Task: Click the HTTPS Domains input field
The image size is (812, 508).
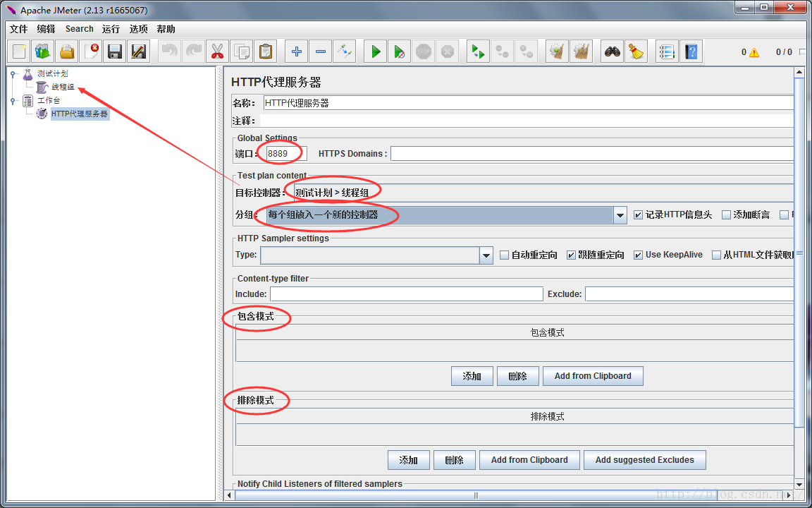Action: click(x=592, y=153)
